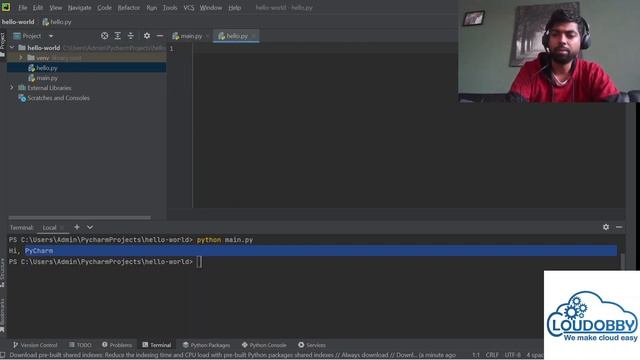The width and height of the screenshot is (640, 360).
Task: Click hello-world breadcrumb in navigation bar
Action: click(18, 22)
